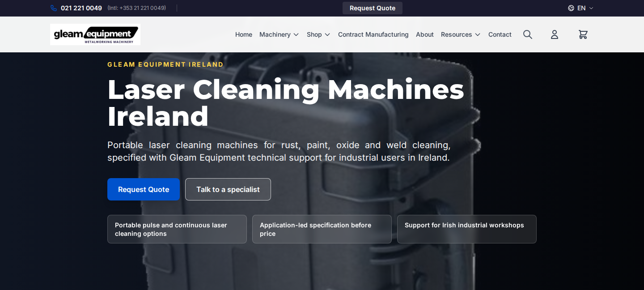The width and height of the screenshot is (644, 290).
Task: Open the search magnifier icon
Action: click(528, 34)
